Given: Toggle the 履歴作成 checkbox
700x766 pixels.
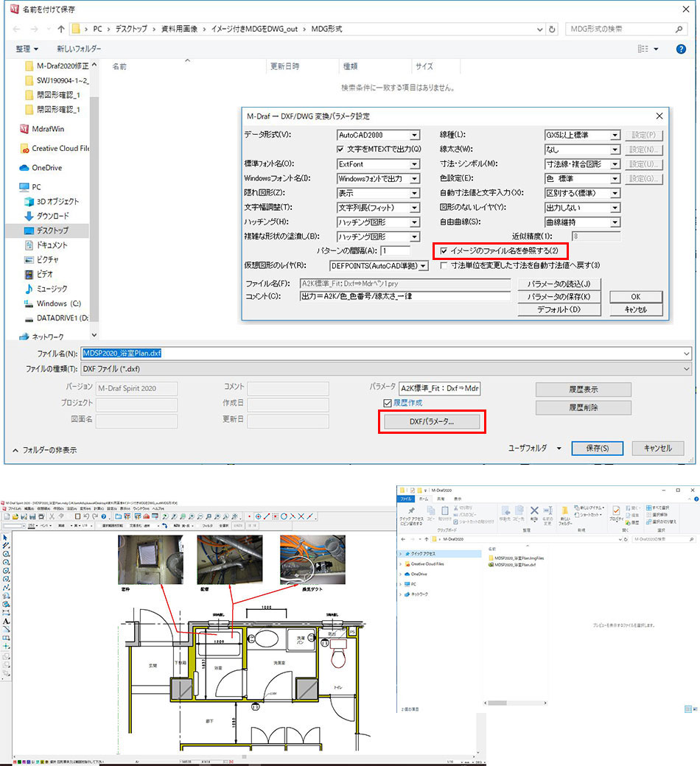Looking at the screenshot, I should pos(387,403).
